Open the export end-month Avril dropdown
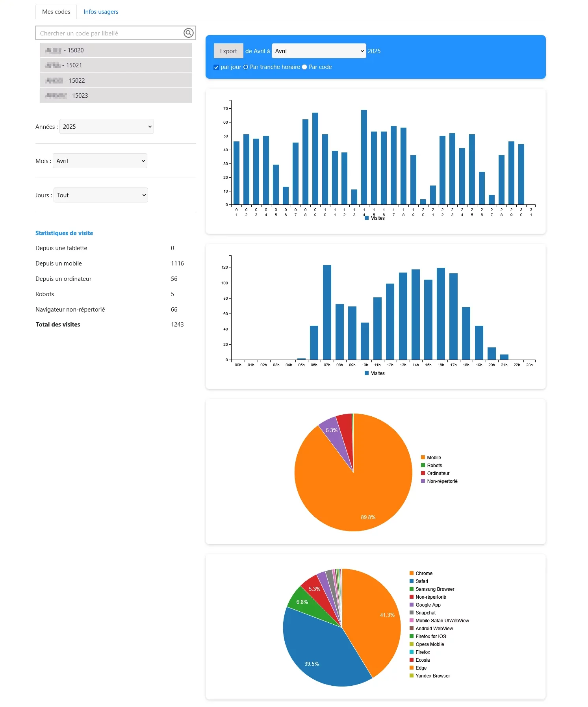The width and height of the screenshot is (588, 707). coord(319,51)
